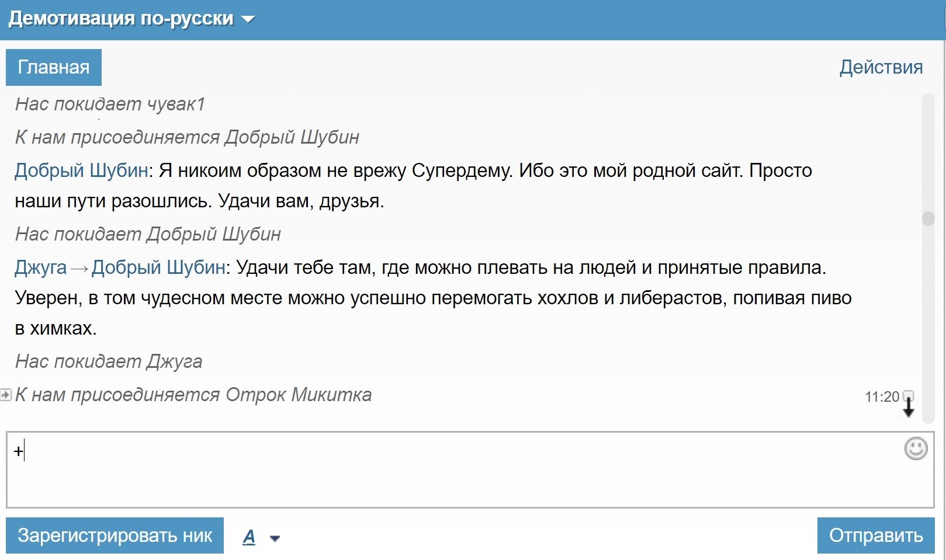Viewport: 946px width, 560px height.
Task: Click the 'Нас покидает Джуга' notice
Action: [109, 361]
